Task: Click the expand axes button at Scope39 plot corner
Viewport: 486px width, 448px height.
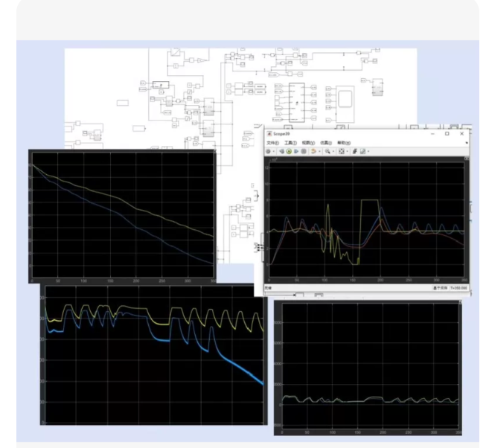Action: (467, 159)
